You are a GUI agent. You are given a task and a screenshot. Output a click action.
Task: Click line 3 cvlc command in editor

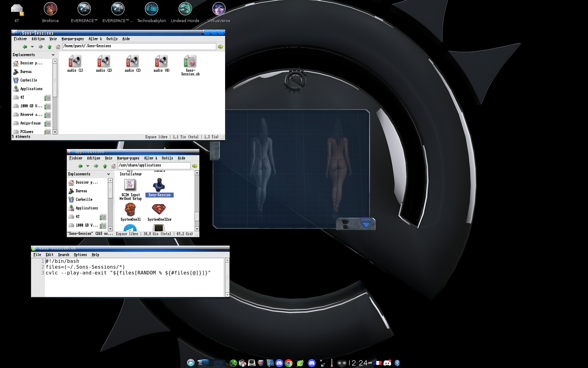coord(128,273)
